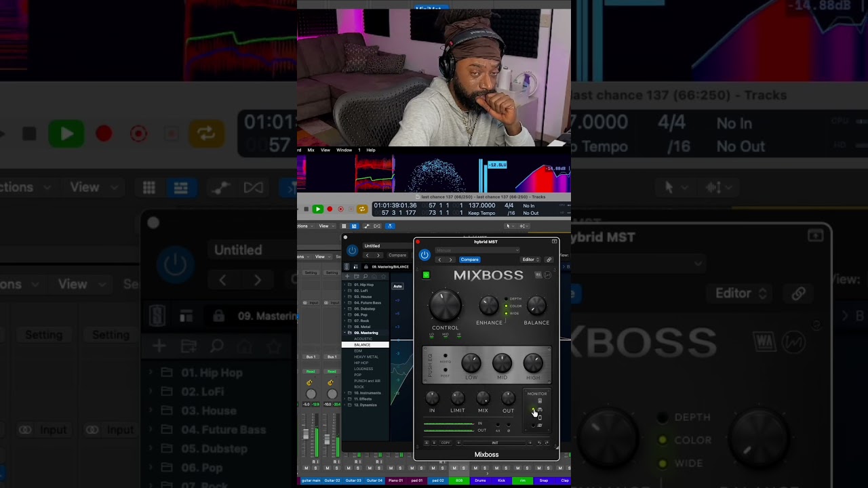Viewport: 868px width, 488px height.
Task: Click the favorites star icon in preset browser
Action: (x=384, y=277)
